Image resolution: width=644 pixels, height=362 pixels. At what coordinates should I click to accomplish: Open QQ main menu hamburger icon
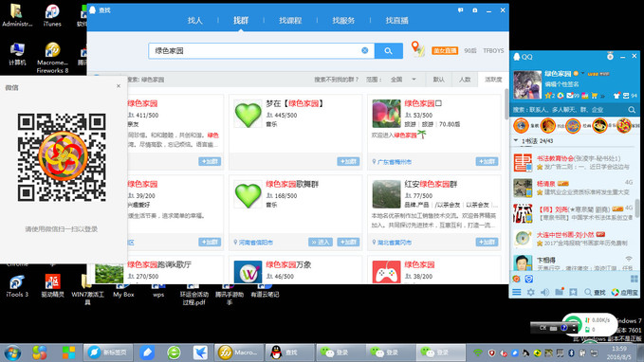(517, 292)
